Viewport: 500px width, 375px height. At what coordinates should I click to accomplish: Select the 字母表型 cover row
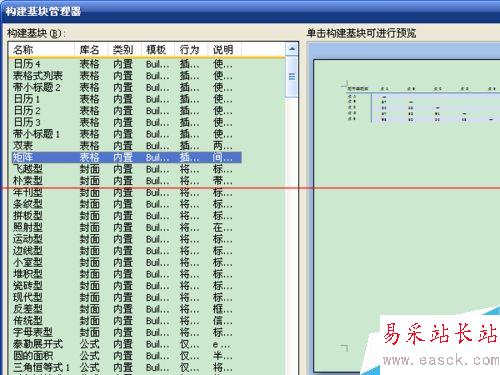126,332
